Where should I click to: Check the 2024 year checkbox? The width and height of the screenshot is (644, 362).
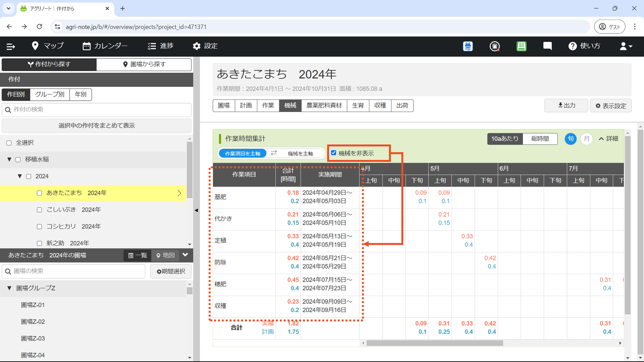[29, 176]
